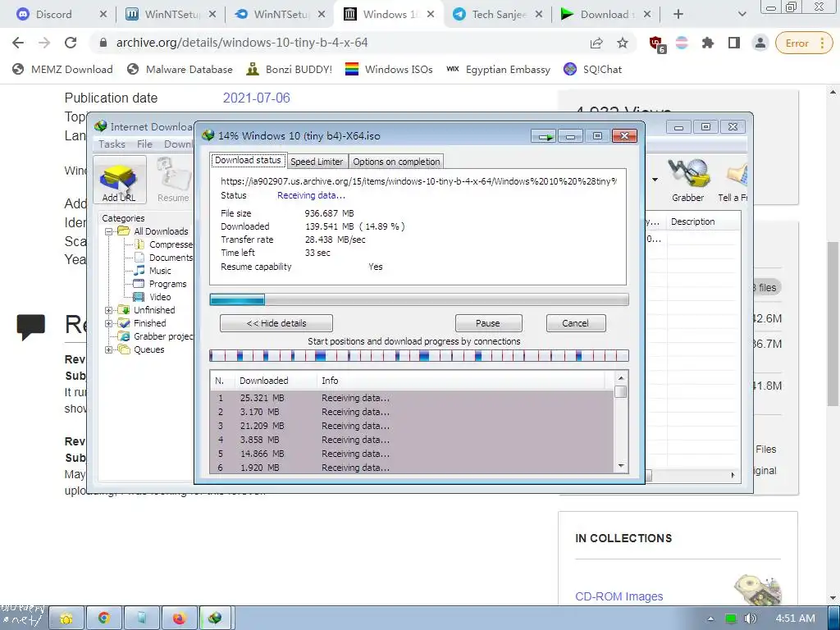
Task: Expand the Queues tree node
Action: tap(109, 349)
